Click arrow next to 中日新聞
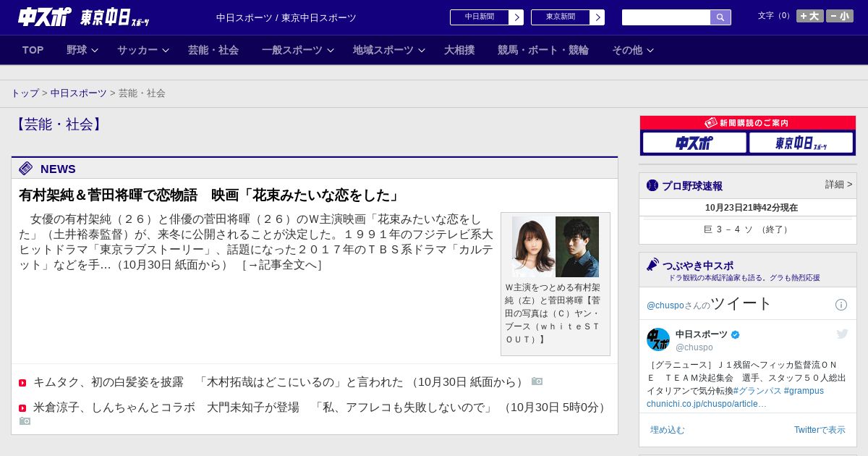Image resolution: width=868 pixels, height=456 pixels. pyautogui.click(x=516, y=17)
